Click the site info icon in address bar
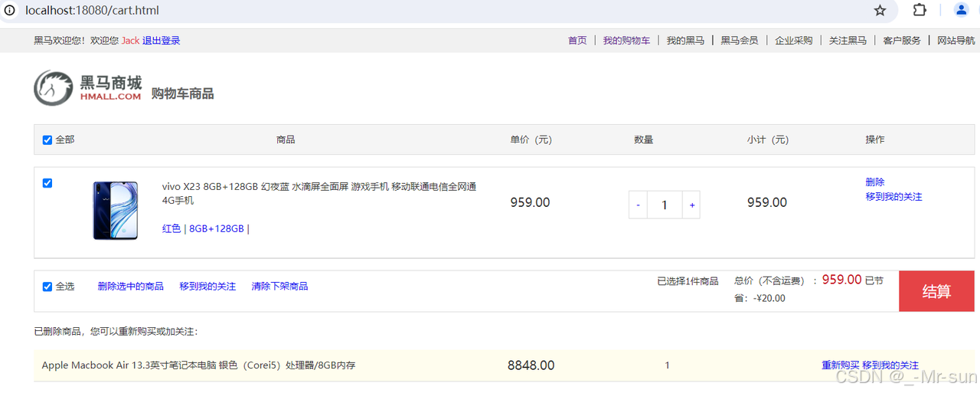 click(x=9, y=11)
